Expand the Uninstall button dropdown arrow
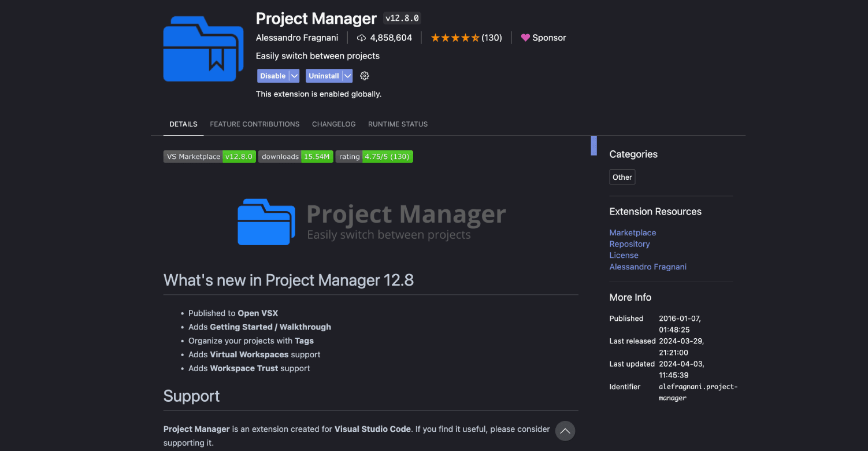The image size is (868, 451). click(347, 76)
